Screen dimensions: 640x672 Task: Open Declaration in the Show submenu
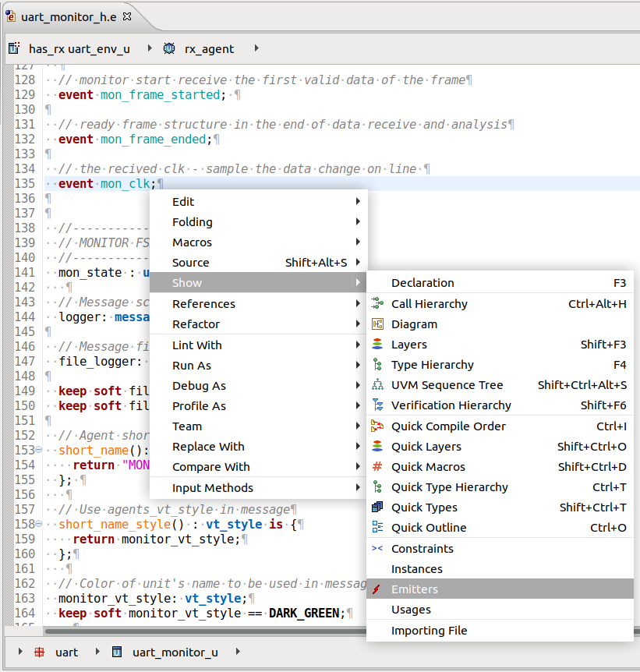(421, 282)
